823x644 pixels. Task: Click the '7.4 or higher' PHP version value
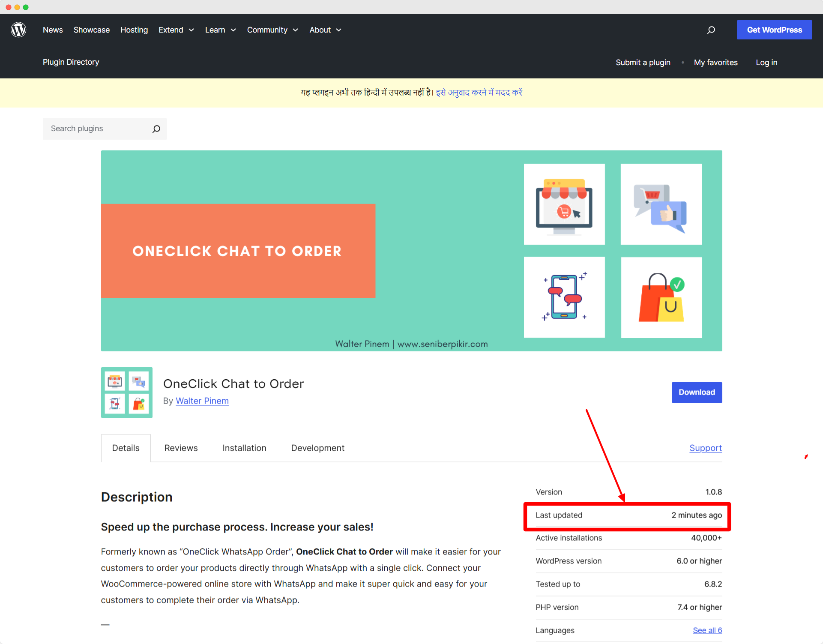[700, 608]
